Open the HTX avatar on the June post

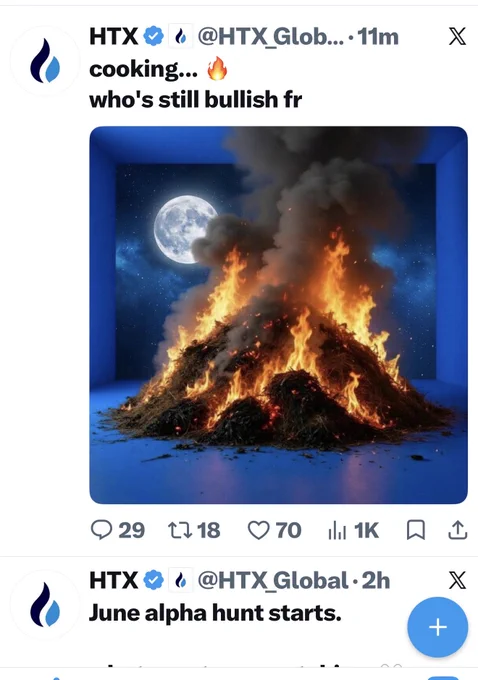pos(45,605)
